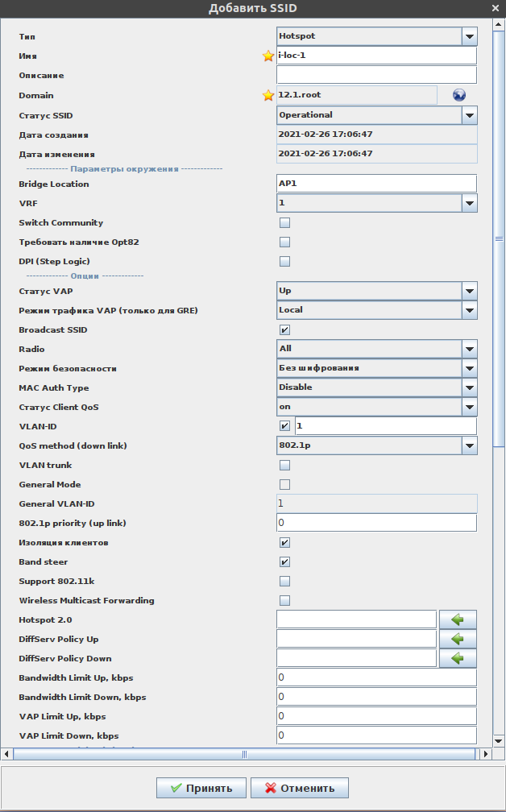Disable the Band steer checkbox
This screenshot has width=506, height=812.
click(284, 561)
